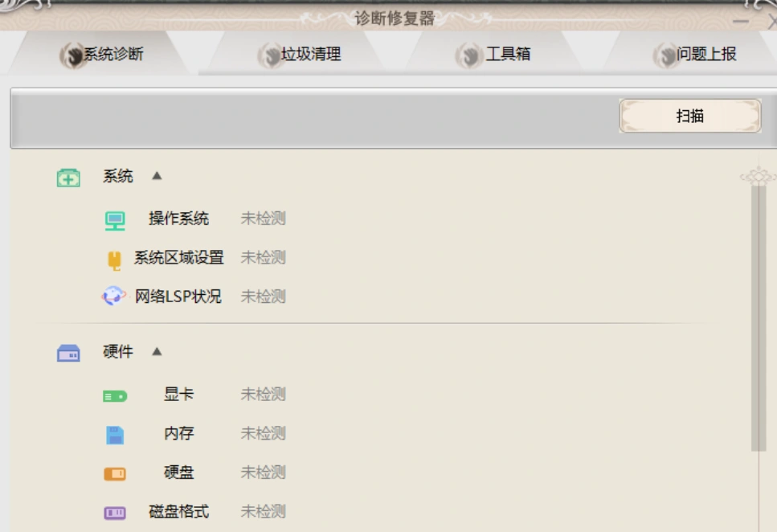This screenshot has height=532, width=777.
Task: Open the 工具箱 tab
Action: [497, 55]
